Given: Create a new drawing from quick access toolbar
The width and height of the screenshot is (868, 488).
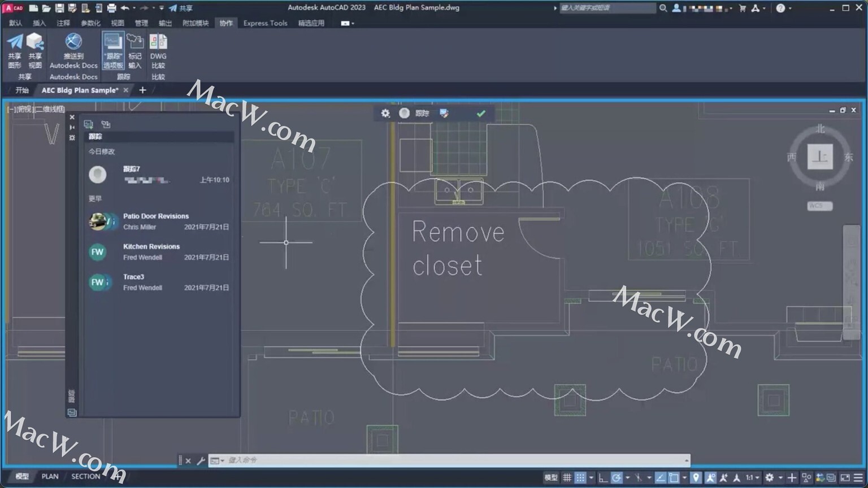Looking at the screenshot, I should tap(34, 8).
